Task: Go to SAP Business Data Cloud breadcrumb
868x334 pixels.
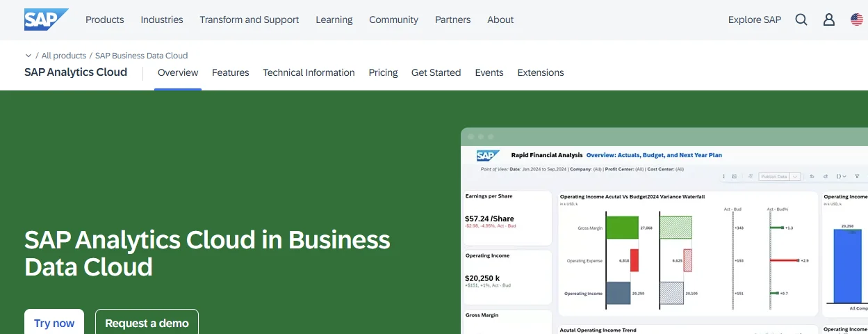Action: coord(142,56)
